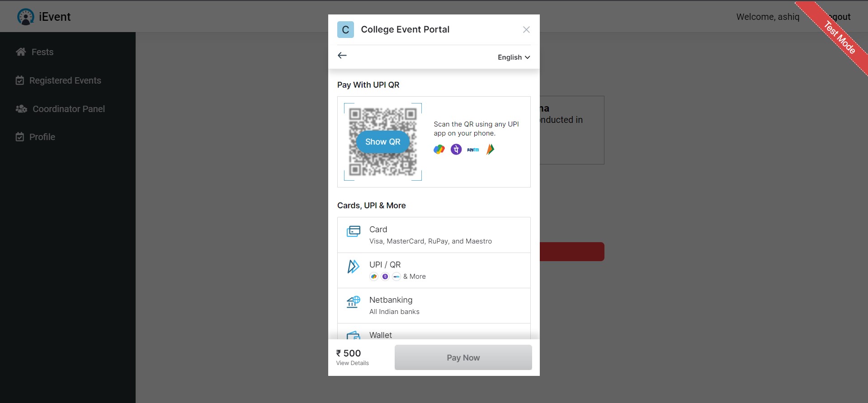Open View Details under the ₹500 amount

point(352,363)
